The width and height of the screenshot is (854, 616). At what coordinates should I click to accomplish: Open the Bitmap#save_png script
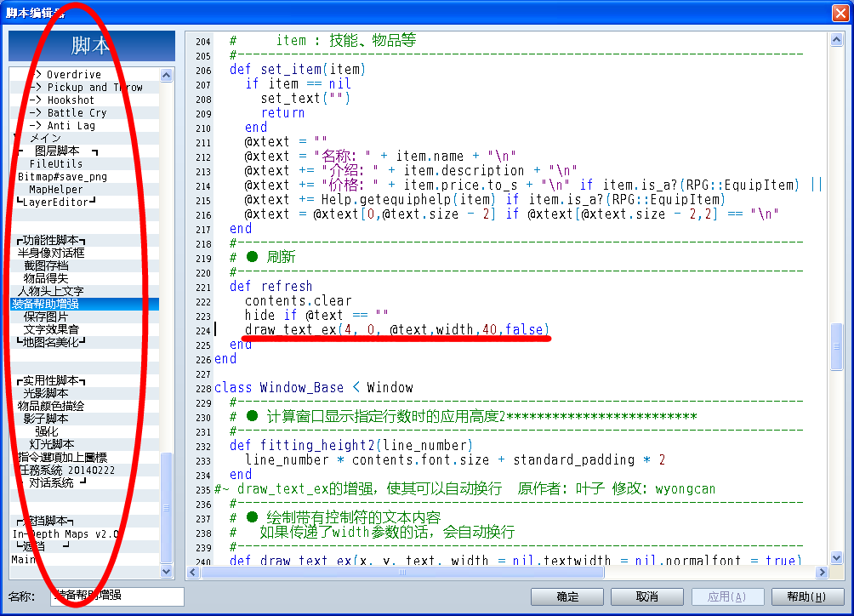[84, 177]
